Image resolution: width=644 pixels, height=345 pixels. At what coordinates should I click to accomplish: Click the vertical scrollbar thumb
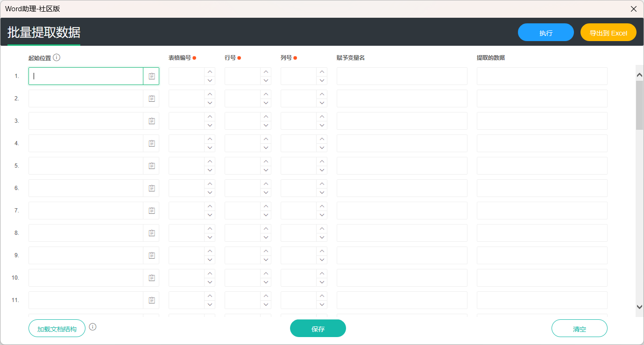tap(640, 105)
